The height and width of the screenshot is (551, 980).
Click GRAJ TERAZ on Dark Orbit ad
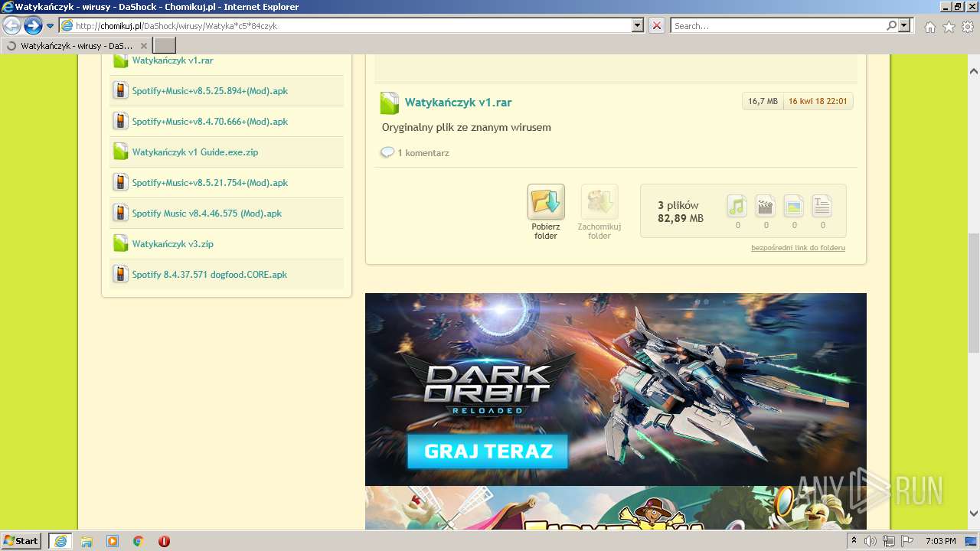(x=488, y=452)
